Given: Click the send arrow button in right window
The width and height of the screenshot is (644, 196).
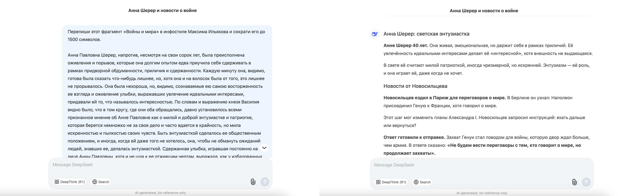Looking at the screenshot, I should [586, 182].
